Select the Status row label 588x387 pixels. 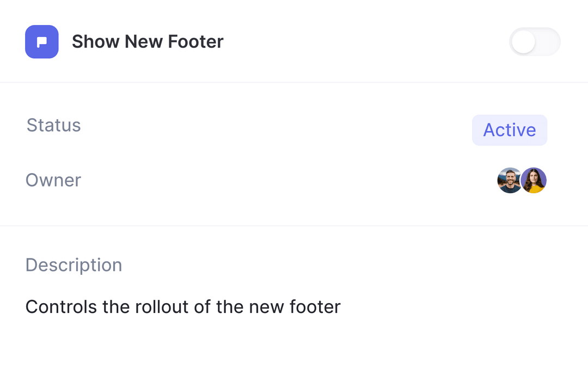tap(53, 125)
